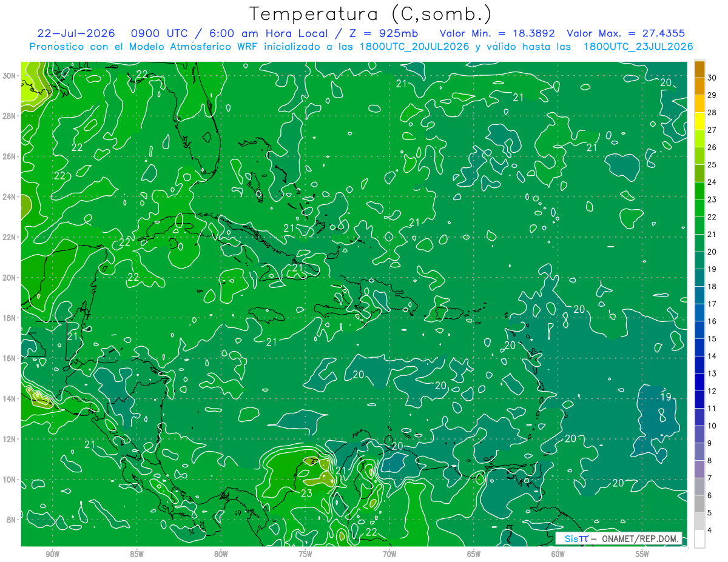
Task: Click the validity stamp "1800UTC_23JUL2026"
Action: (x=638, y=47)
